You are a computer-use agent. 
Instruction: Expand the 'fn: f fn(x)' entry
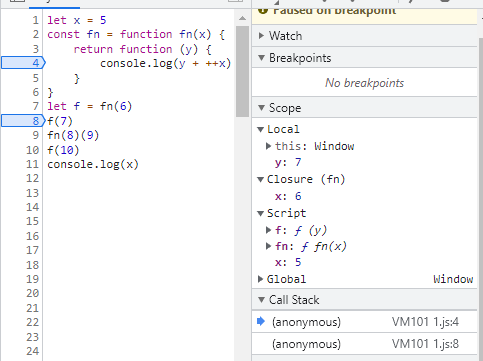tap(268, 246)
